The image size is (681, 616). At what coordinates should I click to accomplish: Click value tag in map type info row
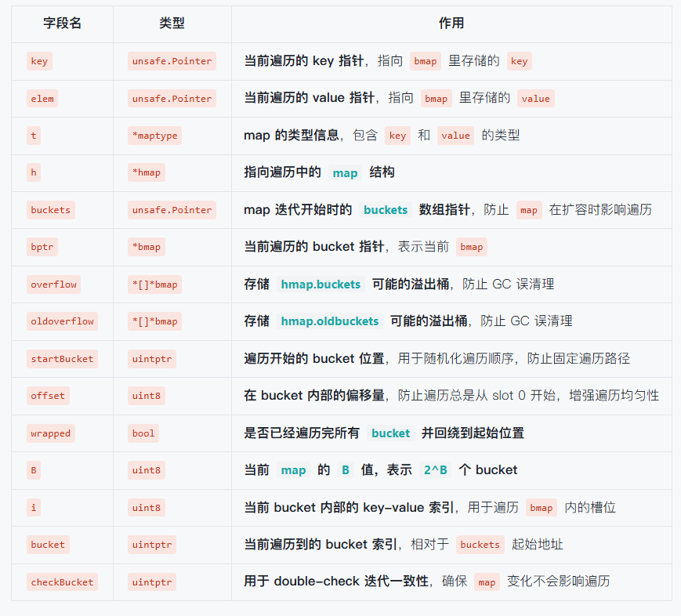pyautogui.click(x=455, y=136)
